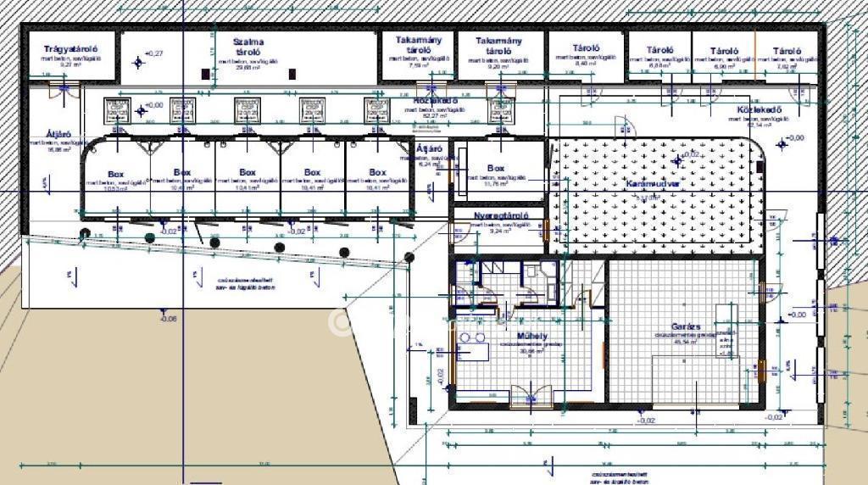Viewport: 868px width, 485px height.
Task: Click the Garázs room label
Action: [686, 326]
